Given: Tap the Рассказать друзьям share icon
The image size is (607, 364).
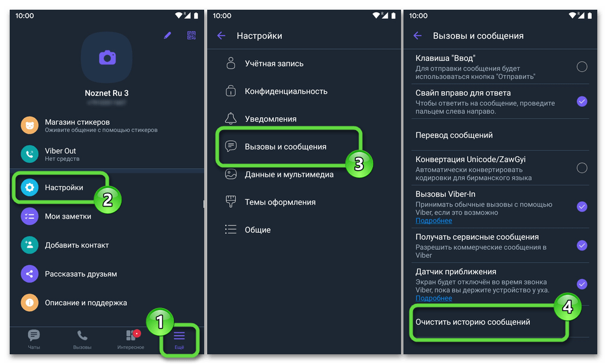Looking at the screenshot, I should point(29,274).
